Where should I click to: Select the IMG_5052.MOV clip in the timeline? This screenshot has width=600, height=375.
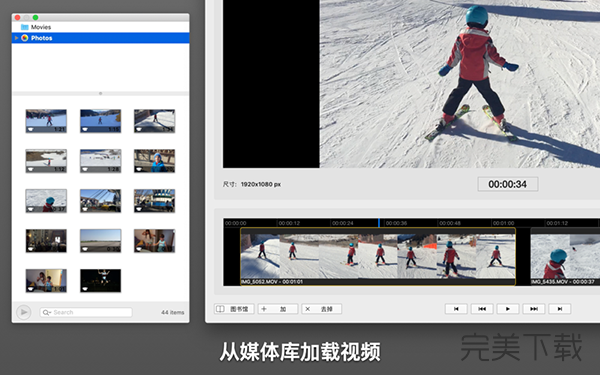click(378, 256)
